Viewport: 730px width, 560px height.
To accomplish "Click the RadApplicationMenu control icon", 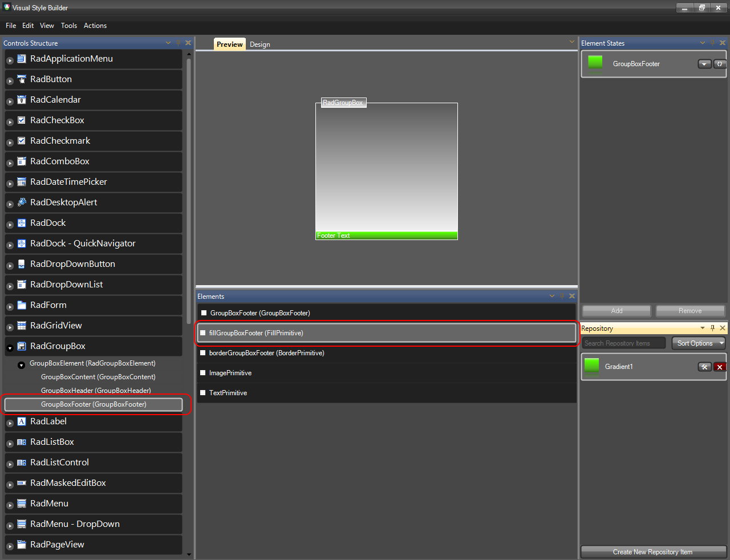I will click(22, 59).
